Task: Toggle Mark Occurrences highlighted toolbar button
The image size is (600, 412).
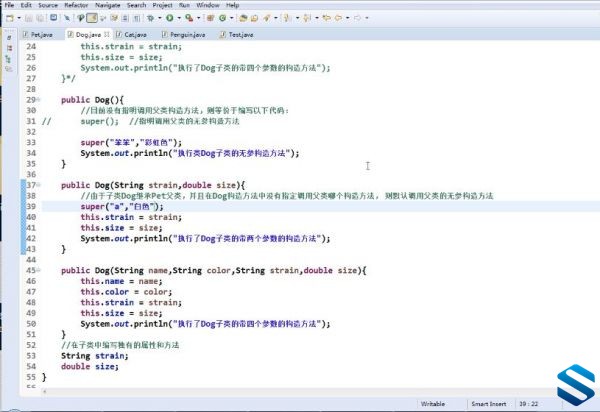Action: click(92, 18)
